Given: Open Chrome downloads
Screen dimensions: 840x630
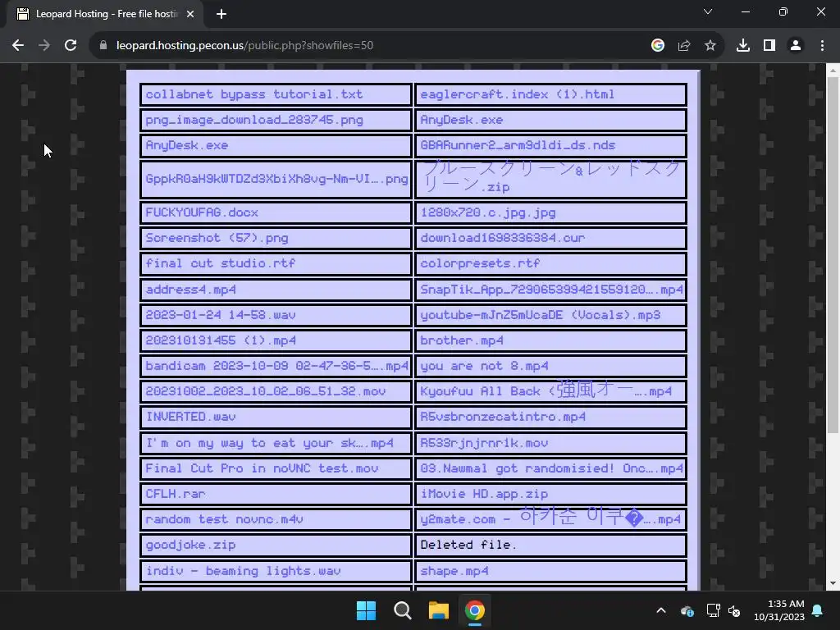Looking at the screenshot, I should (742, 46).
